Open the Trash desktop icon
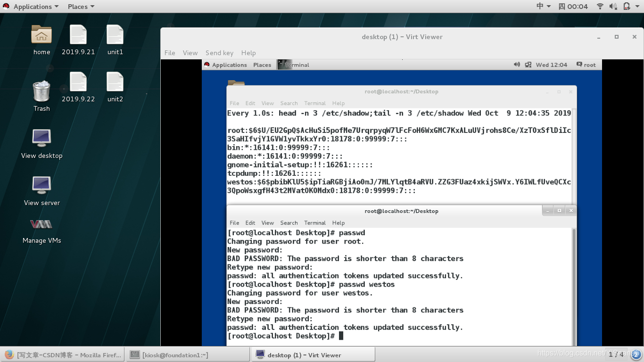The width and height of the screenshot is (644, 362). [41, 91]
